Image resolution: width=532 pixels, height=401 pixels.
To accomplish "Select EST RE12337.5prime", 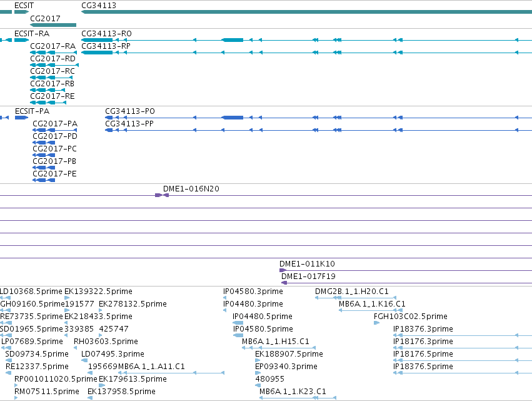I will pos(37,367).
